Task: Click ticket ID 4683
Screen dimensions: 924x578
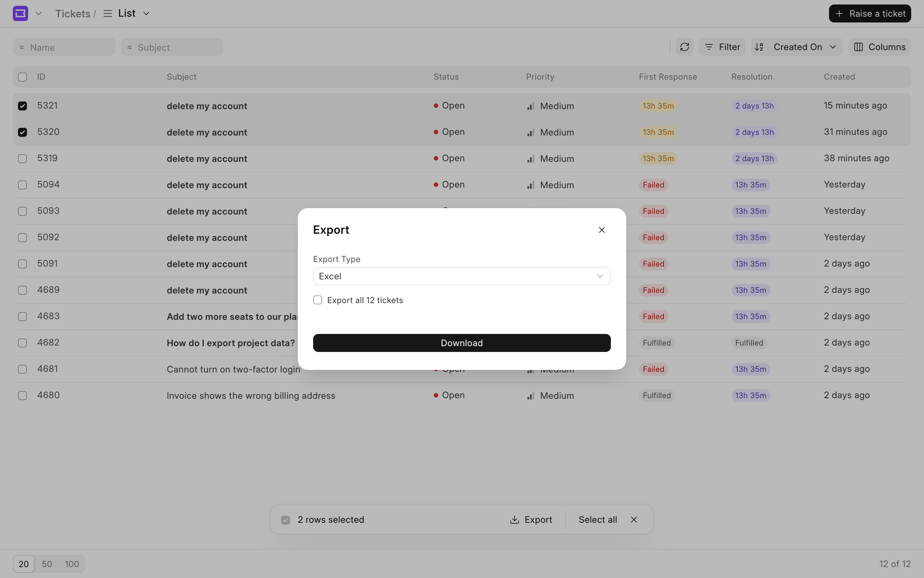Action: click(x=48, y=316)
